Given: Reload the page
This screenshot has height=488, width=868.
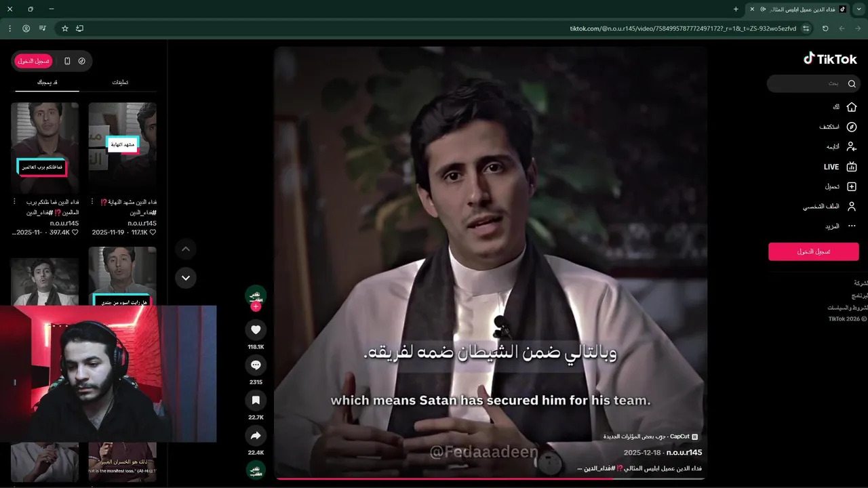Looking at the screenshot, I should click(825, 28).
